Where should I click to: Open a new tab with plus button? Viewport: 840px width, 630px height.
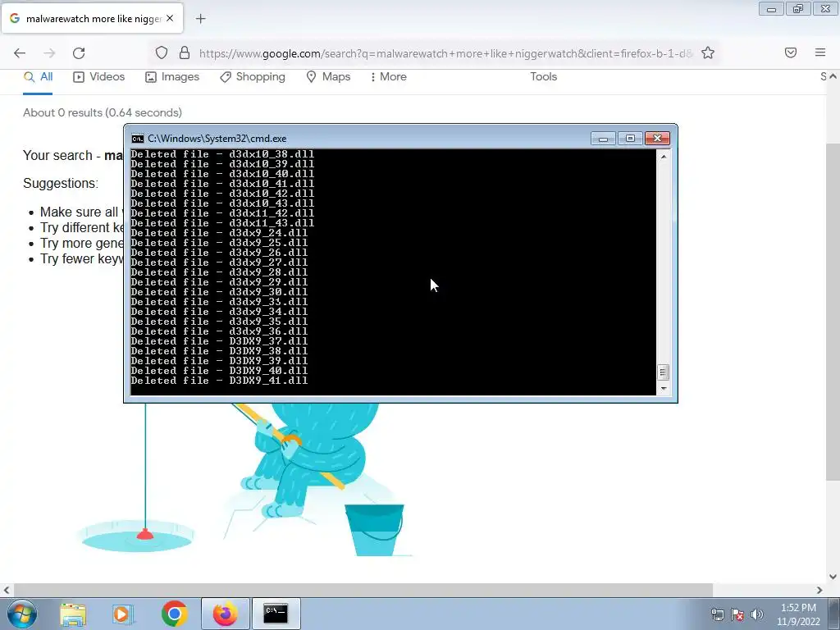click(200, 19)
